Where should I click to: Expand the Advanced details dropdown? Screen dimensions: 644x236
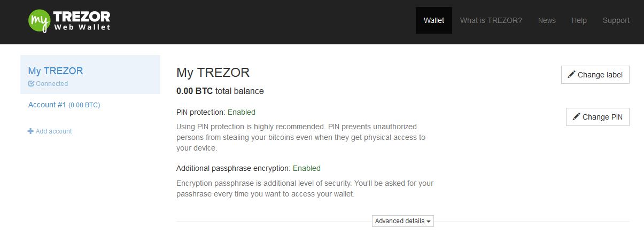tap(403, 221)
